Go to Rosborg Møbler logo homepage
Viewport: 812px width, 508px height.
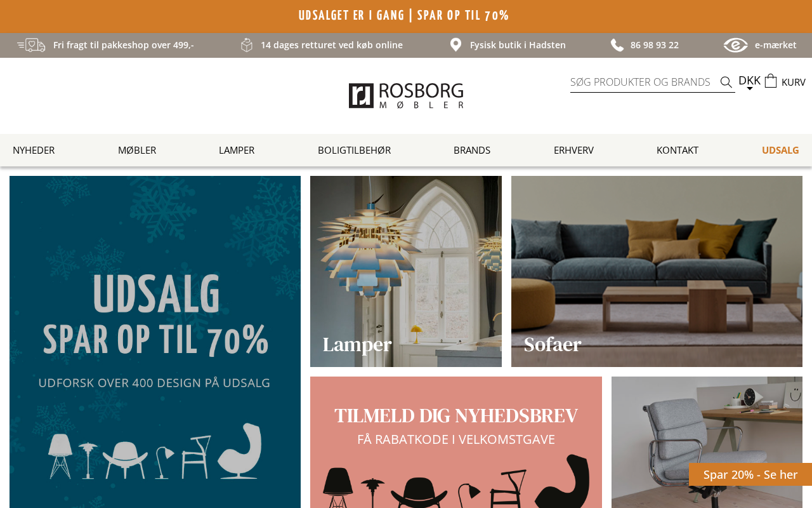coord(406,96)
